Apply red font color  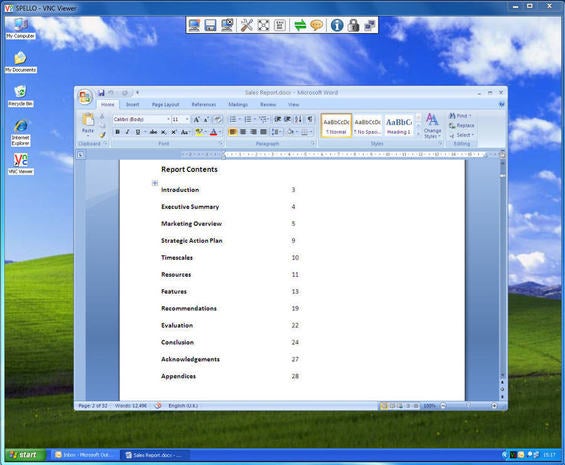pos(214,132)
